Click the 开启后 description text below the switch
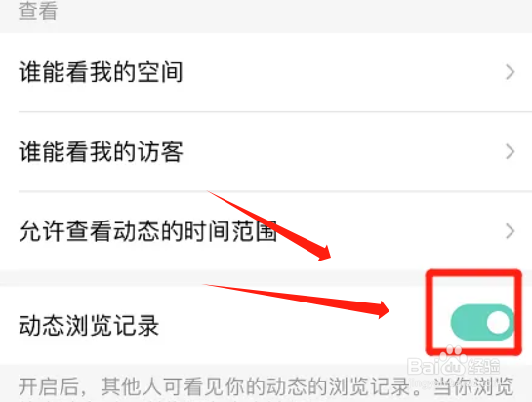 [x=266, y=386]
